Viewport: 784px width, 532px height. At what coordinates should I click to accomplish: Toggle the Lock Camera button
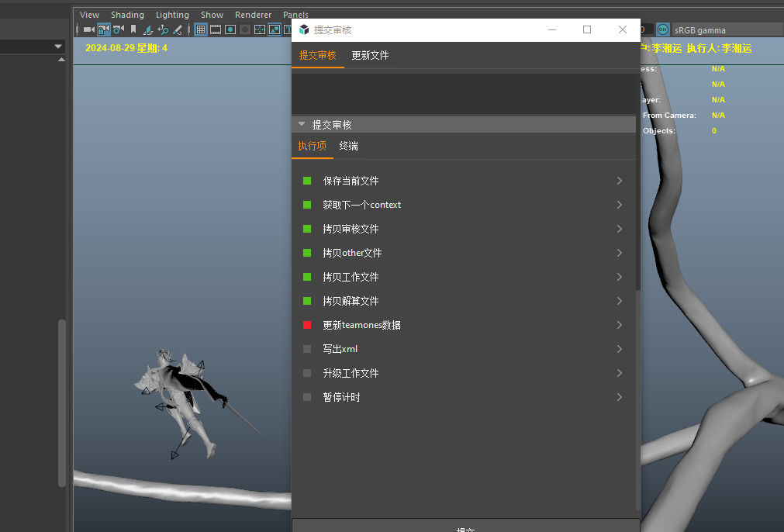pos(103,29)
